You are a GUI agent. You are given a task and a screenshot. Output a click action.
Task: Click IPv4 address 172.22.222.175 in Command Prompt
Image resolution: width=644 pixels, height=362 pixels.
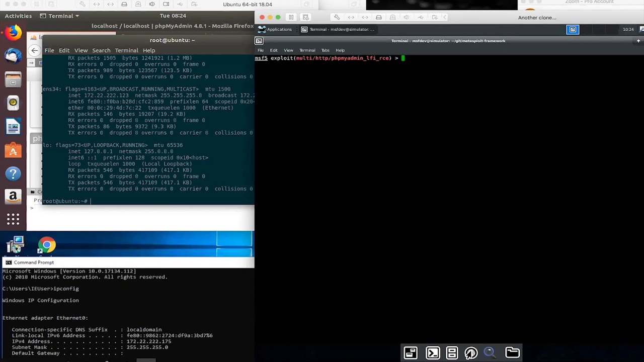[x=149, y=341]
